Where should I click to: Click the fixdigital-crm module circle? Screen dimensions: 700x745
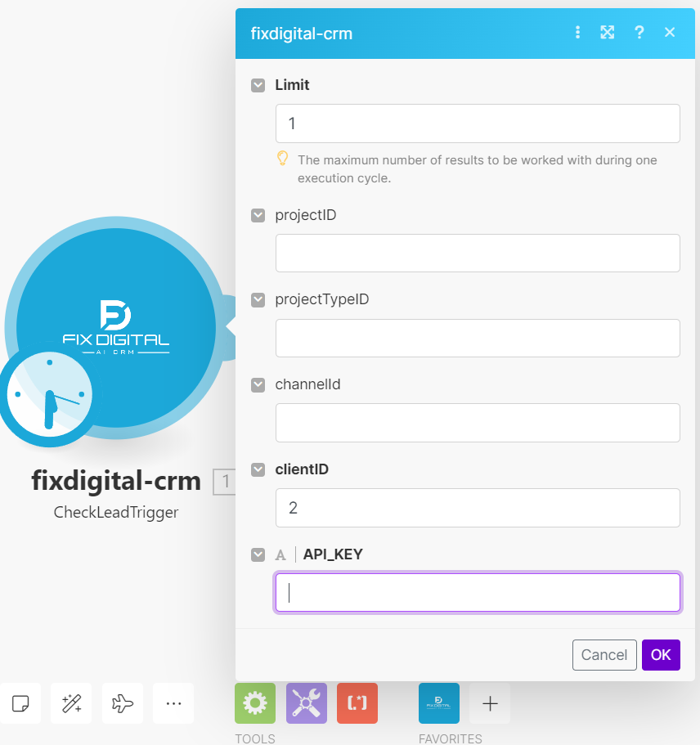click(116, 327)
